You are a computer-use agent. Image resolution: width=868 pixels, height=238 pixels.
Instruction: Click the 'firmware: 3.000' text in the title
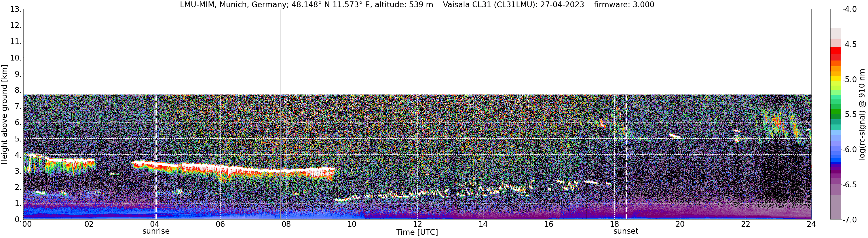[x=624, y=5]
